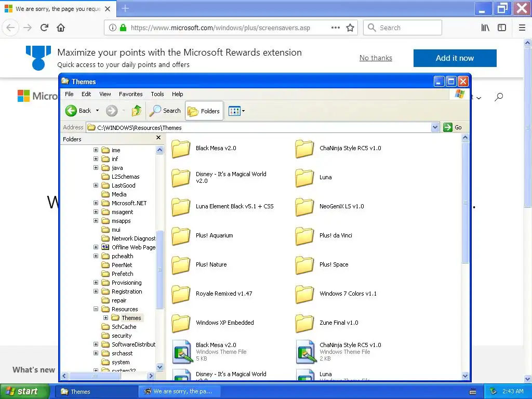Switch to browser window taskbar button

pyautogui.click(x=180, y=392)
